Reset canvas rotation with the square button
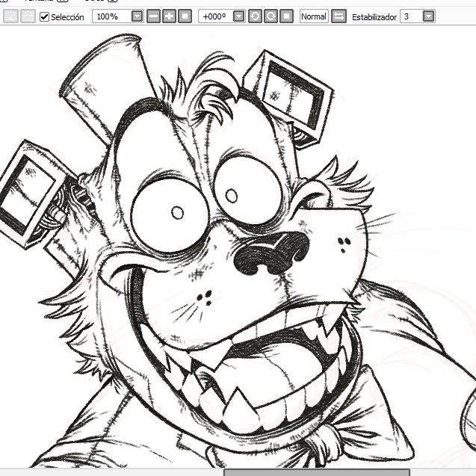This screenshot has width=476, height=476. 287,16
